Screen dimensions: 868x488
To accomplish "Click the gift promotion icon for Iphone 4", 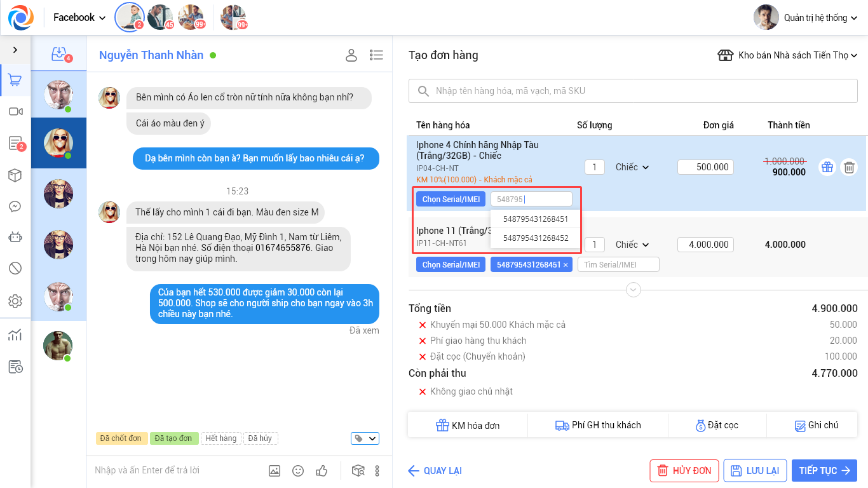I will (827, 167).
